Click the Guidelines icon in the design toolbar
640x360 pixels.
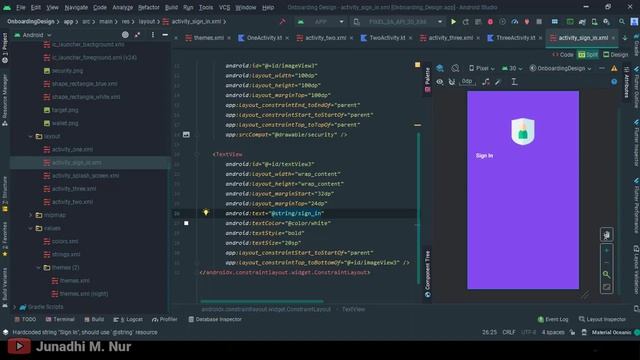514,82
